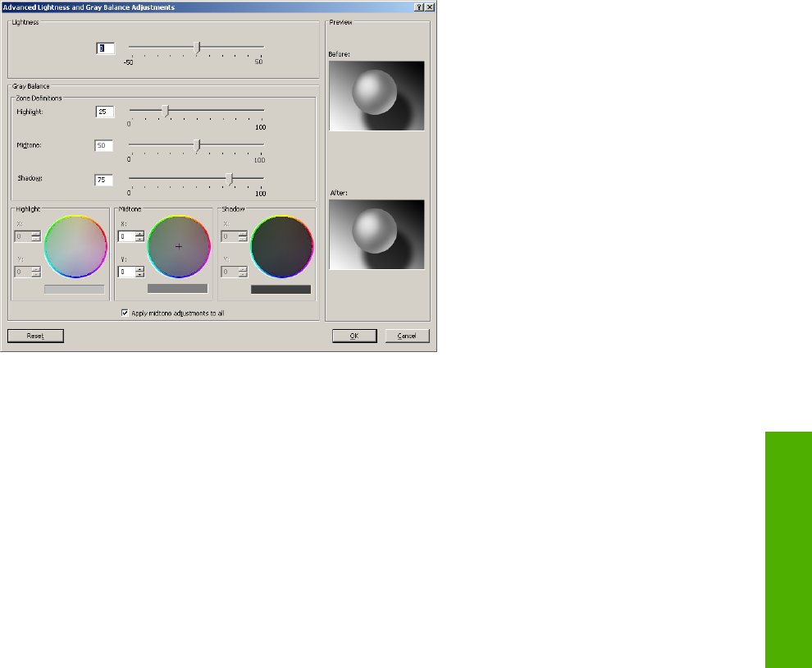The height and width of the screenshot is (668, 812).
Task: Click the Highlight Y value field
Action: point(23,272)
